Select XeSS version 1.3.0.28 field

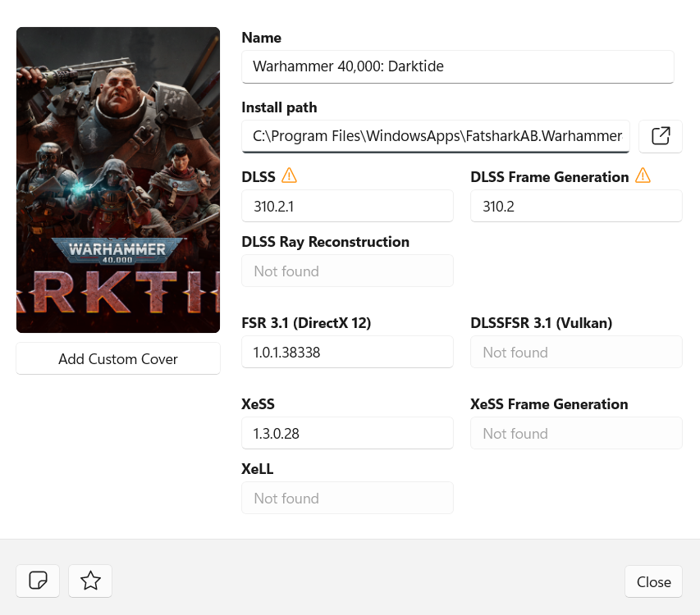click(x=347, y=433)
